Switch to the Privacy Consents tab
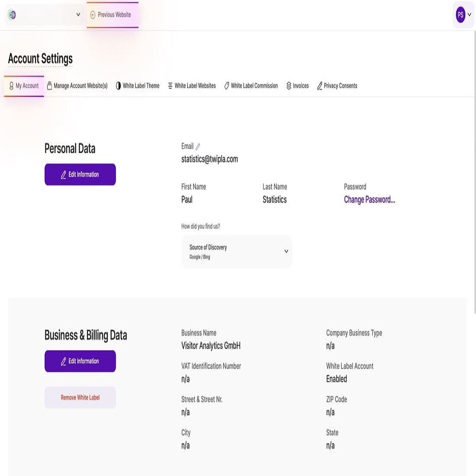 (x=340, y=86)
